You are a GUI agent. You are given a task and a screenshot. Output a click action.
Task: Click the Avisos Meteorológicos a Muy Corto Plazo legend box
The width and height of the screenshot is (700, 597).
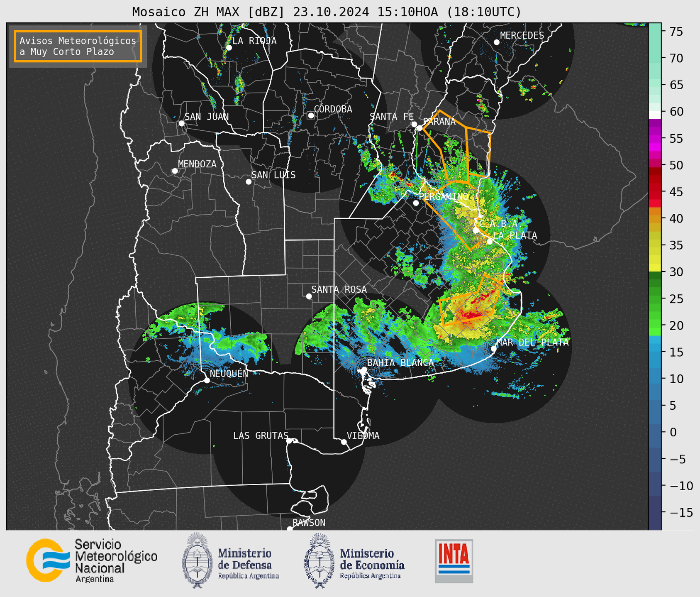(78, 46)
